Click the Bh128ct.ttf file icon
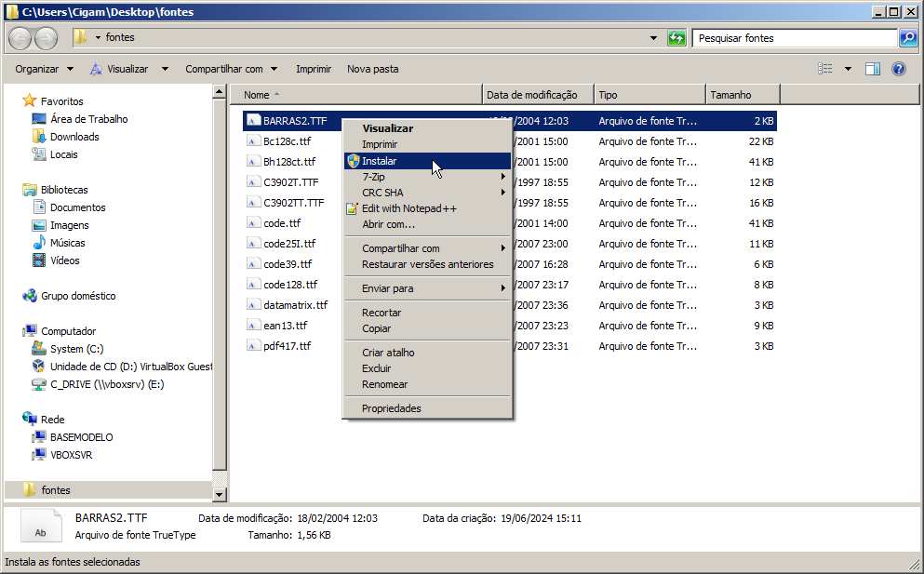This screenshot has width=924, height=574. (x=253, y=162)
